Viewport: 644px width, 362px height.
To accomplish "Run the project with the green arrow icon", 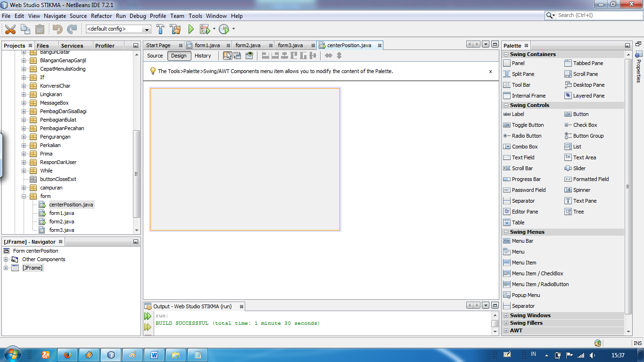I will [x=190, y=29].
